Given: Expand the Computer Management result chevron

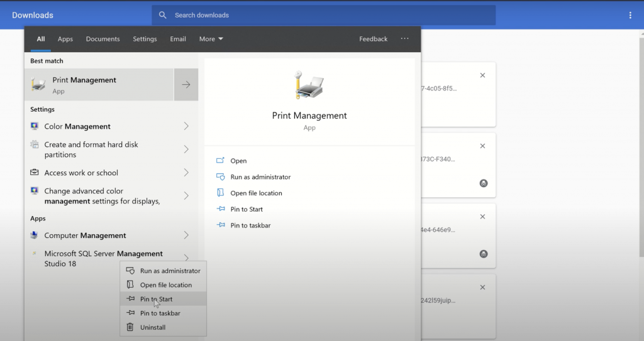Looking at the screenshot, I should [186, 235].
